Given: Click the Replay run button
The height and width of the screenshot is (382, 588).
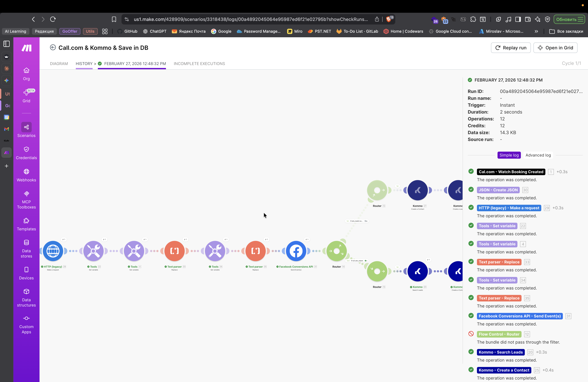Looking at the screenshot, I should (x=510, y=48).
